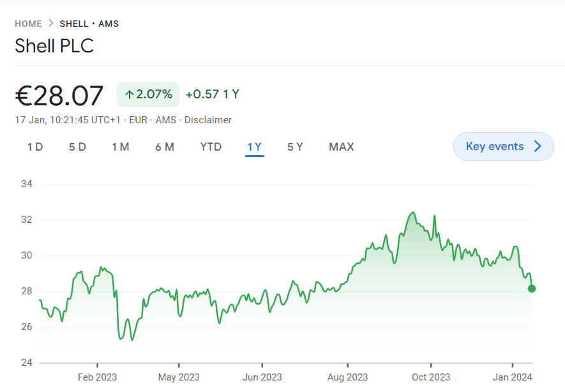Select the 6M chart range
The image size is (565, 392).
pyautogui.click(x=164, y=147)
